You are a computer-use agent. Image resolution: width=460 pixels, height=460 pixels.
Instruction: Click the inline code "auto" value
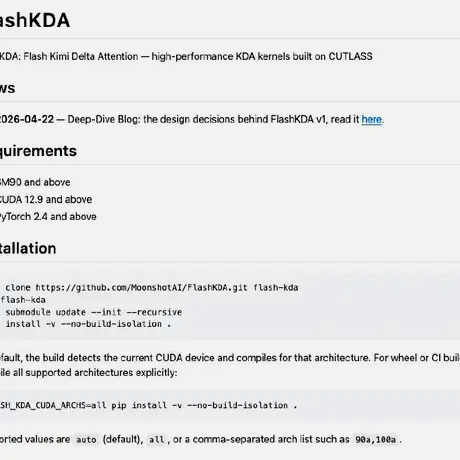(x=86, y=440)
